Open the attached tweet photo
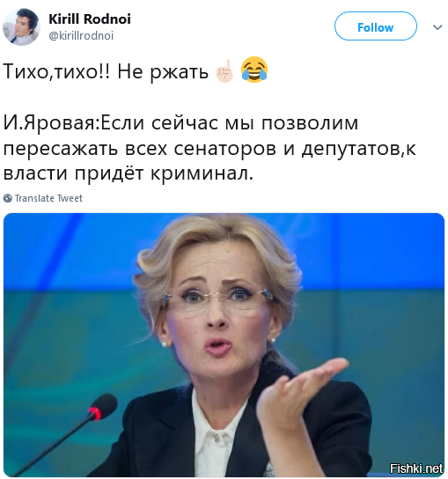Screen dimensions: 448x479 224,345
